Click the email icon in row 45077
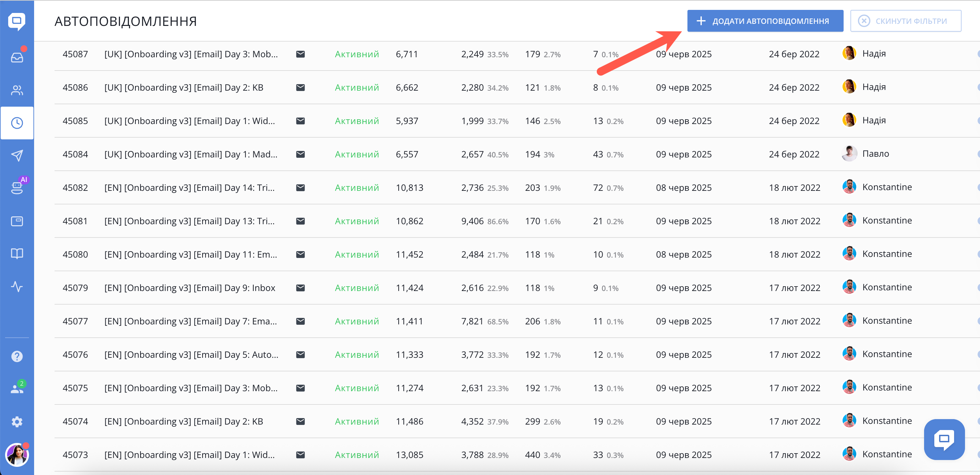Viewport: 980px width, 475px height. coord(300,321)
